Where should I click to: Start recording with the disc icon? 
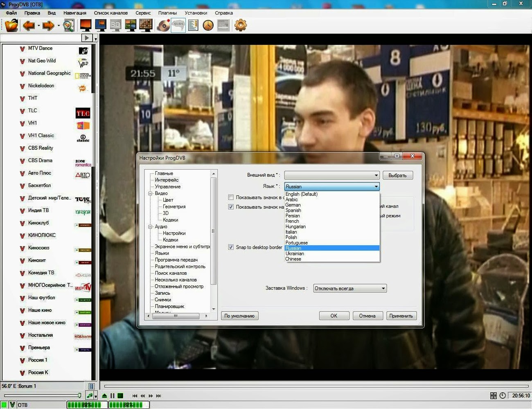(164, 25)
